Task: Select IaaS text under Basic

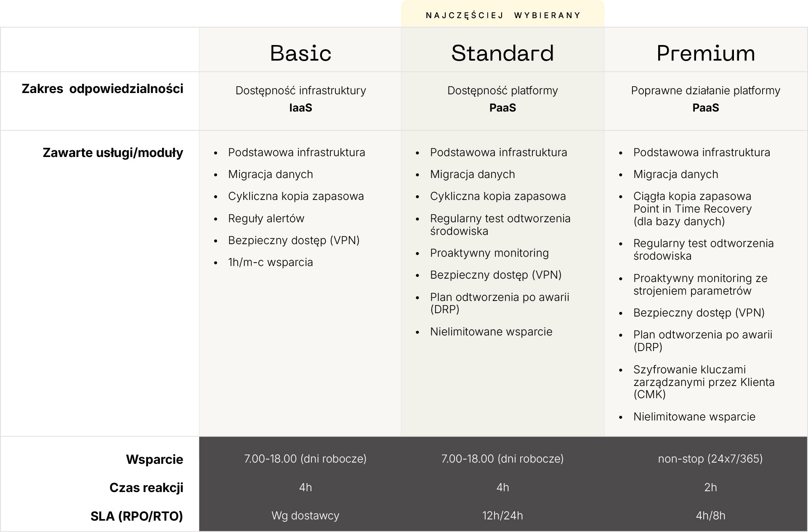Action: click(x=300, y=108)
